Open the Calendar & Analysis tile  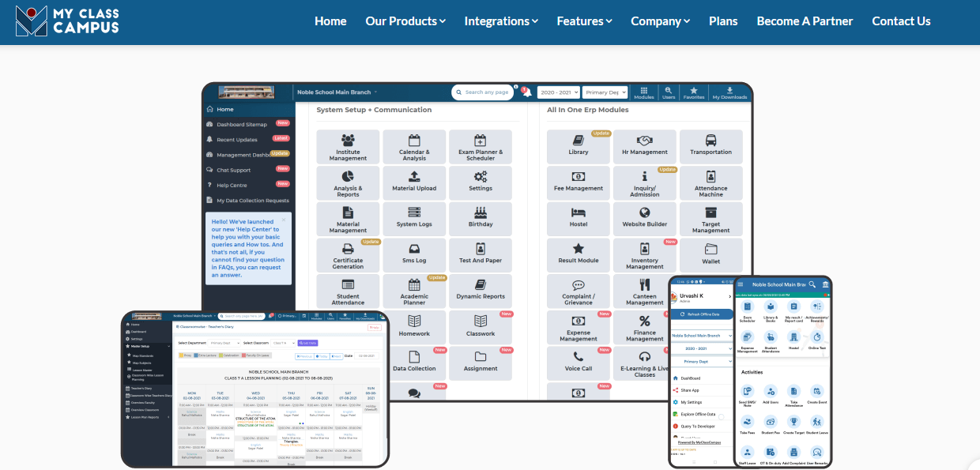(414, 147)
